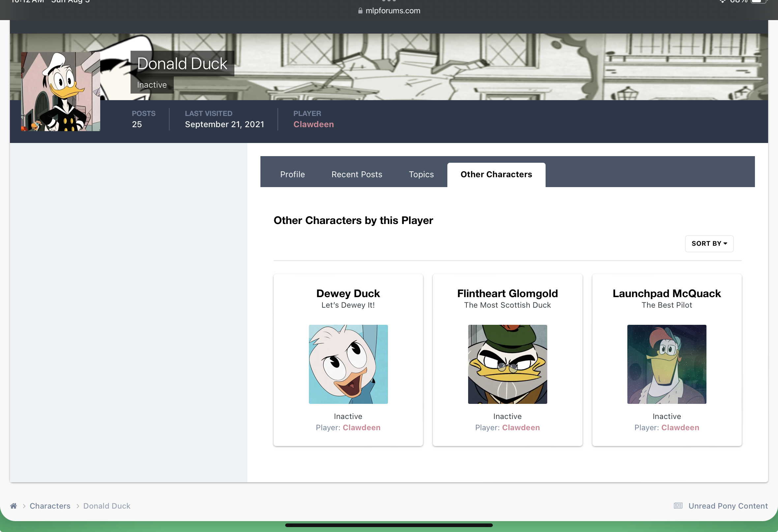Open Donald Duck's profile avatar image
778x532 pixels.
(x=61, y=91)
